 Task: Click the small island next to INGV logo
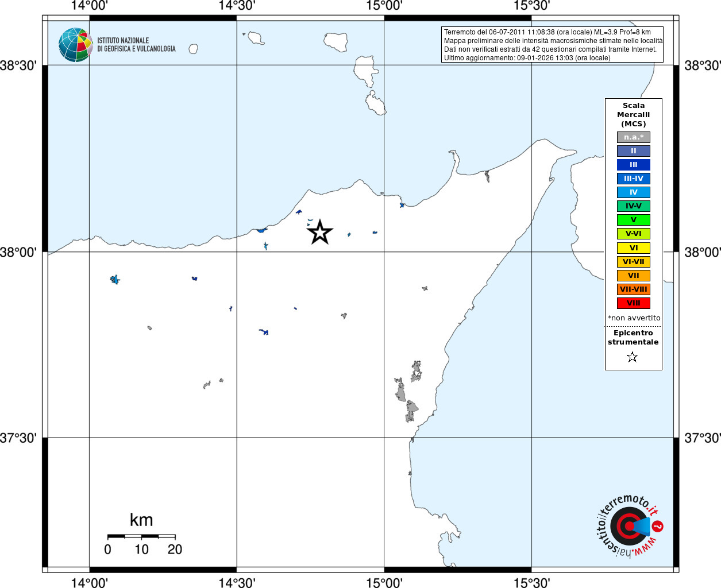[x=194, y=49]
